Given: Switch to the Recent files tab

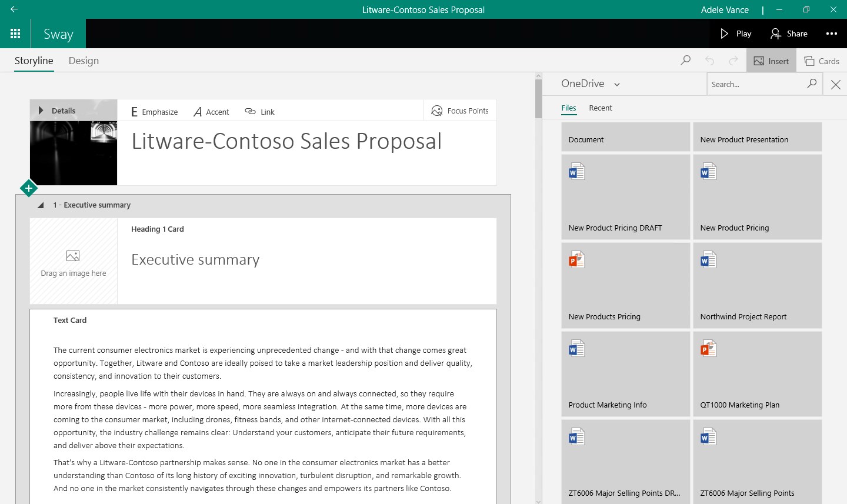Looking at the screenshot, I should (600, 108).
